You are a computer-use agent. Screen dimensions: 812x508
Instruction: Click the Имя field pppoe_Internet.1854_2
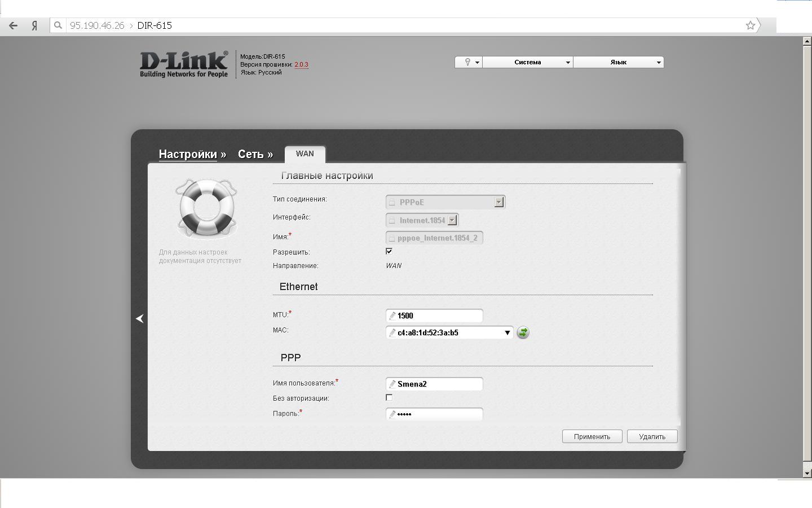tap(434, 238)
